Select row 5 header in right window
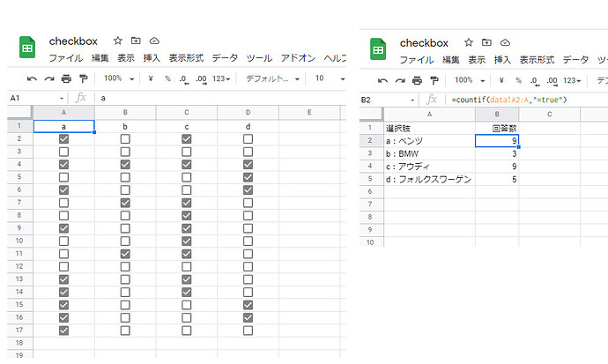This screenshot has width=608, height=364. [370, 179]
